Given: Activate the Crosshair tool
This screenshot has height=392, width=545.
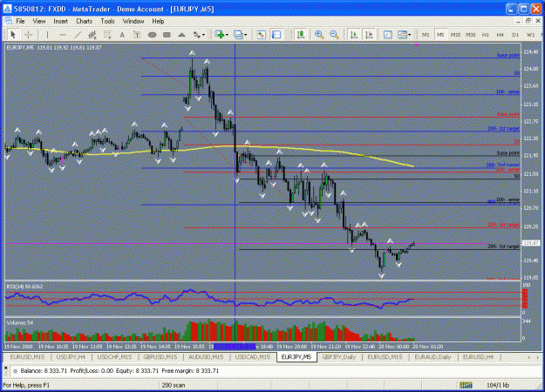Looking at the screenshot, I should tap(29, 34).
